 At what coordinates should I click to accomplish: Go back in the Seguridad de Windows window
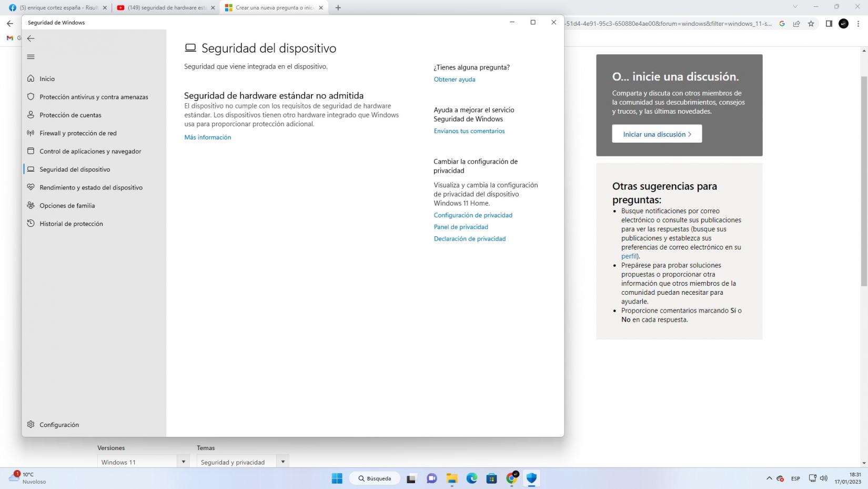[31, 38]
